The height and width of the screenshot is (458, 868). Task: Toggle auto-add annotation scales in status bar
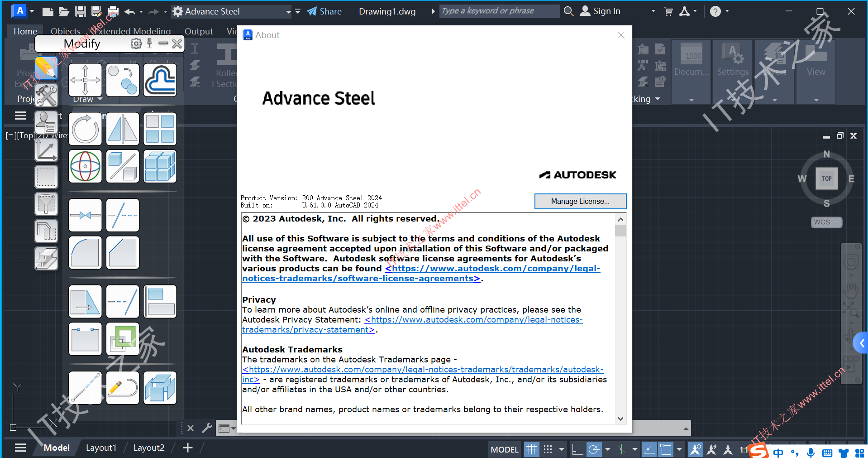pyautogui.click(x=711, y=449)
